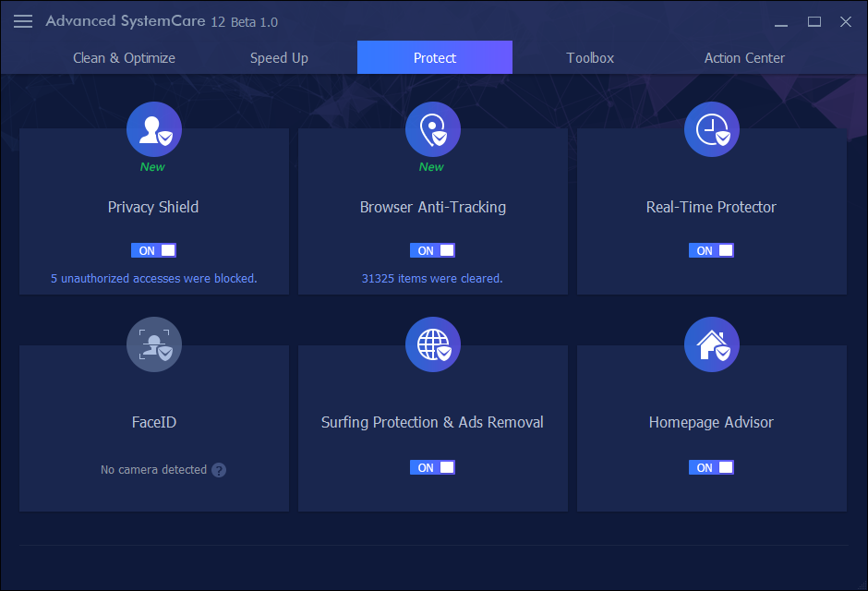Switch off Homepage Advisor toggle
The height and width of the screenshot is (591, 868).
(711, 467)
